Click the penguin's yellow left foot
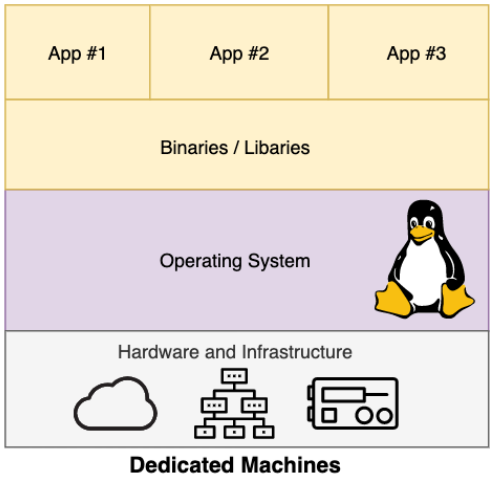The height and width of the screenshot is (477, 493). pyautogui.click(x=393, y=299)
